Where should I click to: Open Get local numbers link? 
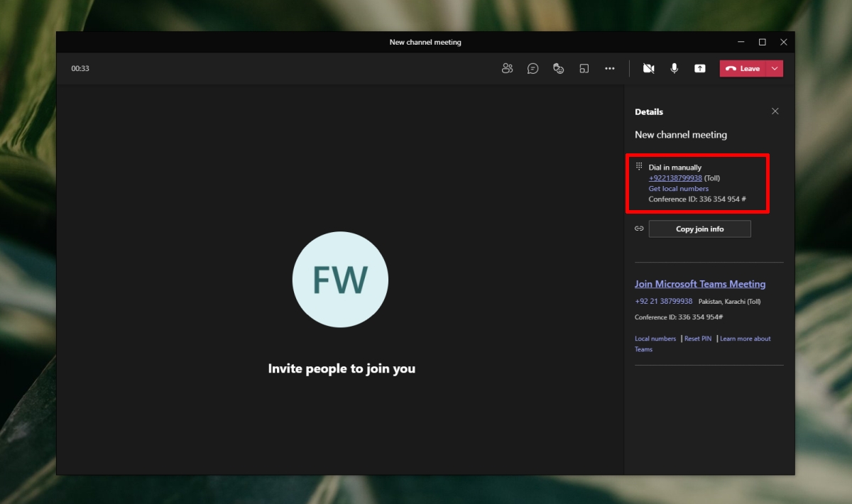(x=679, y=189)
